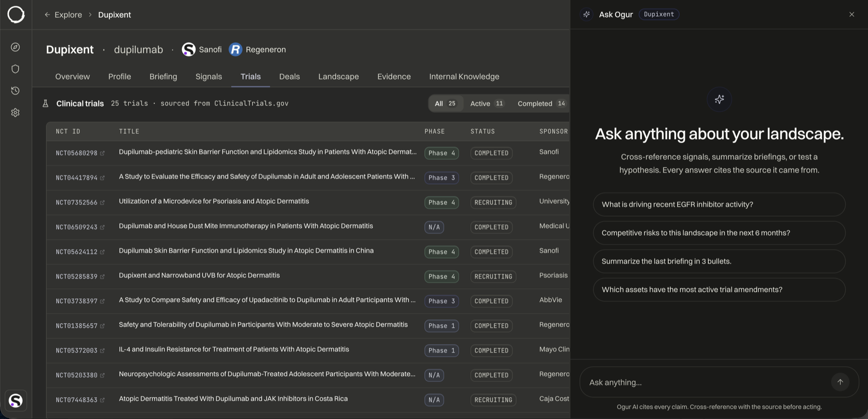Switch to the Profile tab

(x=120, y=77)
